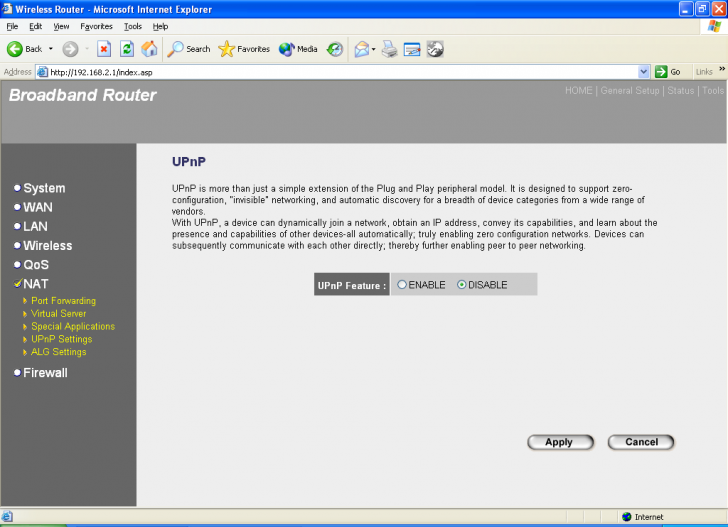This screenshot has width=728, height=527.
Task: Click the Forward arrow icon
Action: point(70,49)
